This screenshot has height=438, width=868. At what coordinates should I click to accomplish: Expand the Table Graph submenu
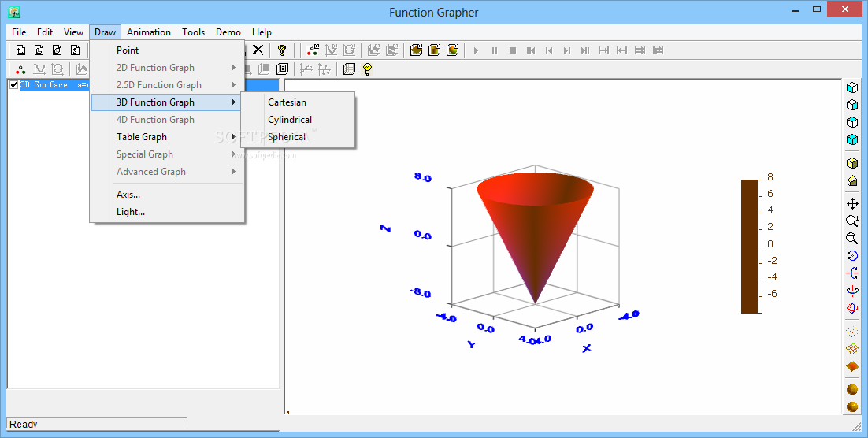coord(166,137)
